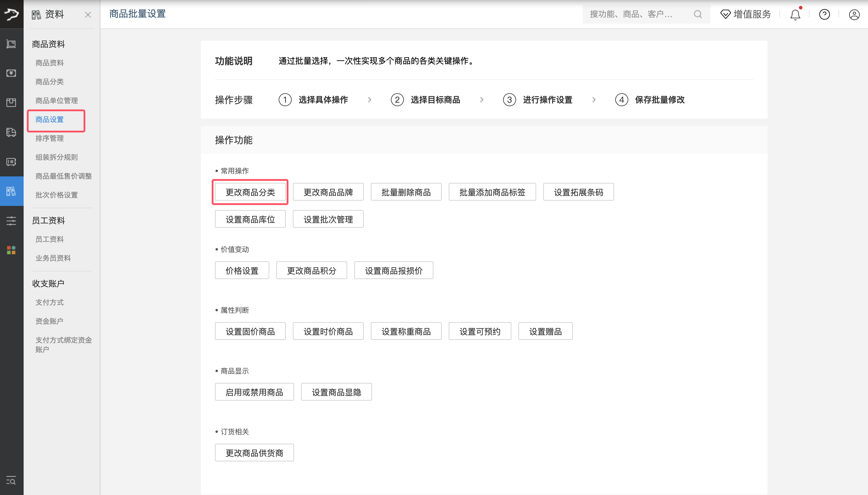Open 商品分类 in the sidebar
Image resolution: width=868 pixels, height=495 pixels.
click(50, 82)
